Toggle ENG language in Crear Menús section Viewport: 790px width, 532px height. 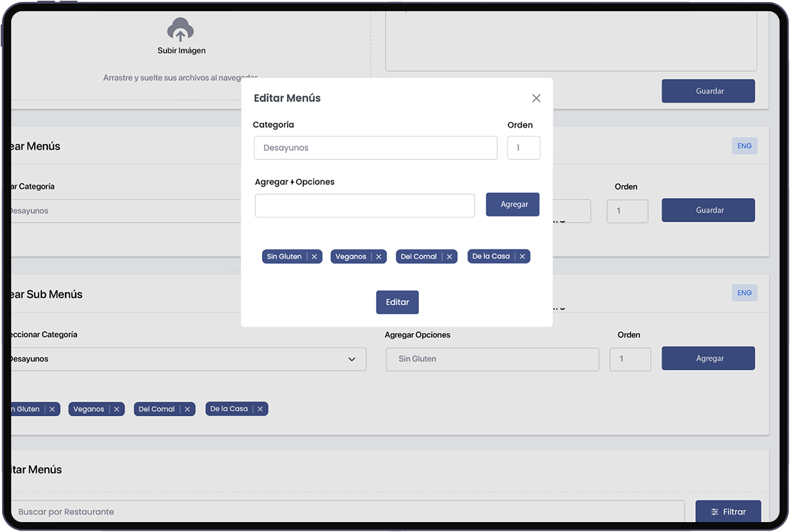744,146
